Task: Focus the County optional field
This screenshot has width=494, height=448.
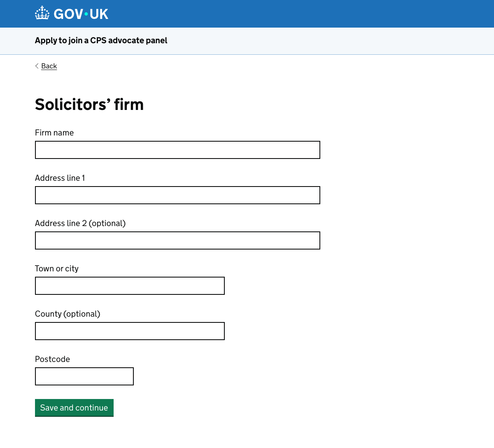Action: click(x=129, y=331)
